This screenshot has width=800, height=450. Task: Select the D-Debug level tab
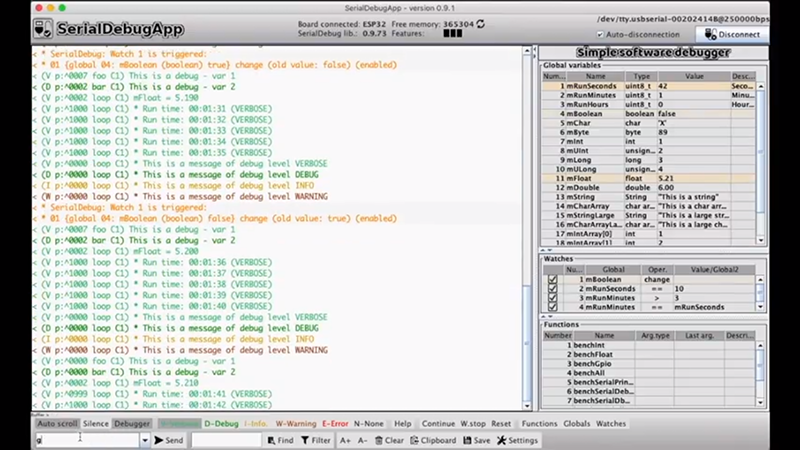click(221, 424)
